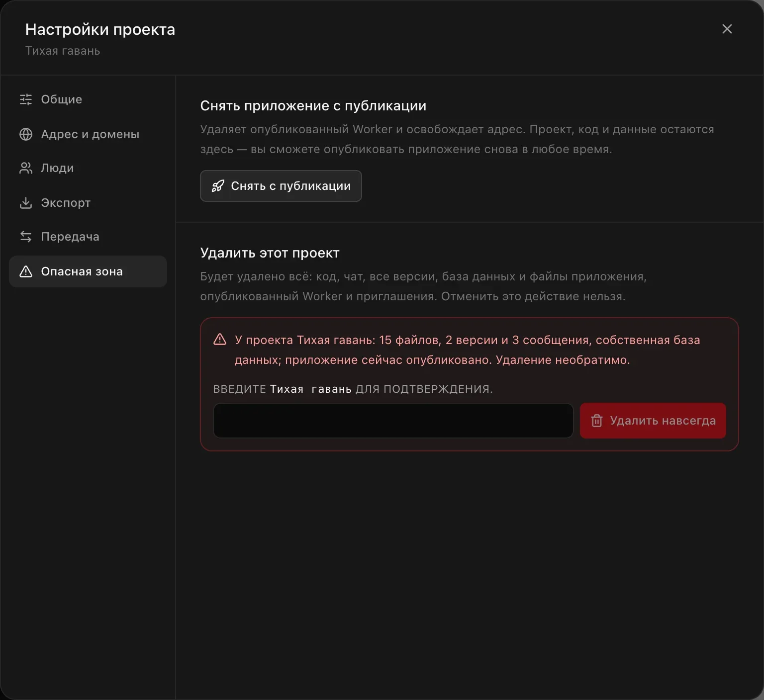
Task: Select the Опасная зона sidebar item
Action: 88,271
